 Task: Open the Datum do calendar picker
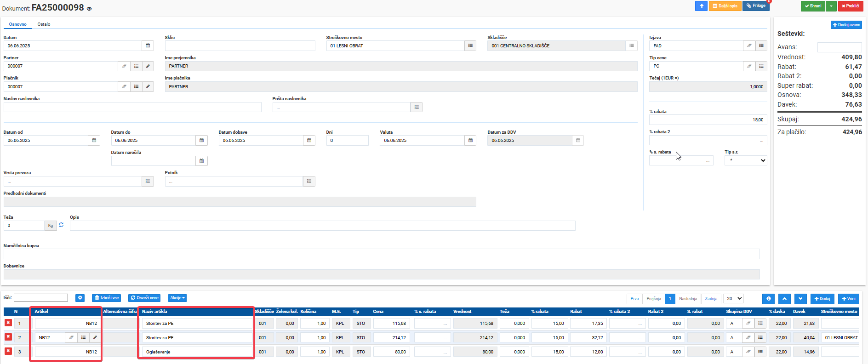click(201, 140)
